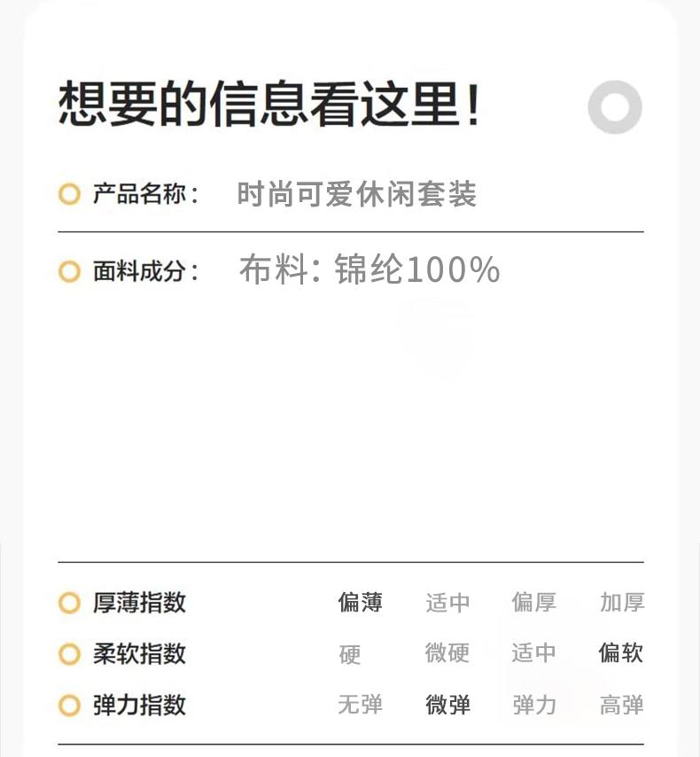Image resolution: width=700 pixels, height=757 pixels.
Task: Choose 微硬 softness option
Action: [x=447, y=653]
